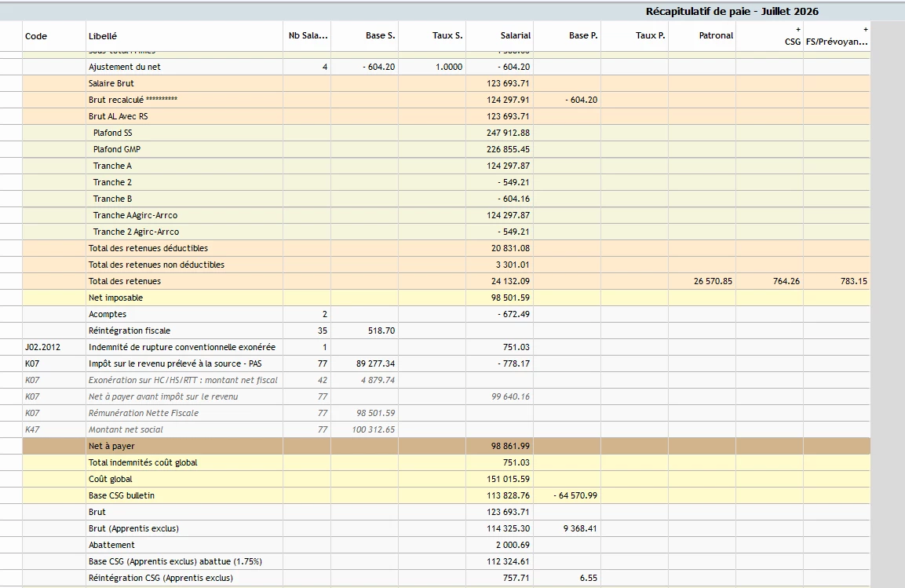This screenshot has width=905, height=588.
Task: Click Total des retenues non déductibles
Action: click(x=156, y=265)
